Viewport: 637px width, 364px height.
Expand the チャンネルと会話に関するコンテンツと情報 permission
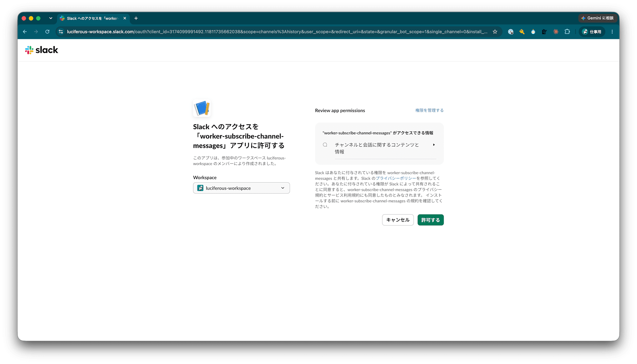pos(379,148)
